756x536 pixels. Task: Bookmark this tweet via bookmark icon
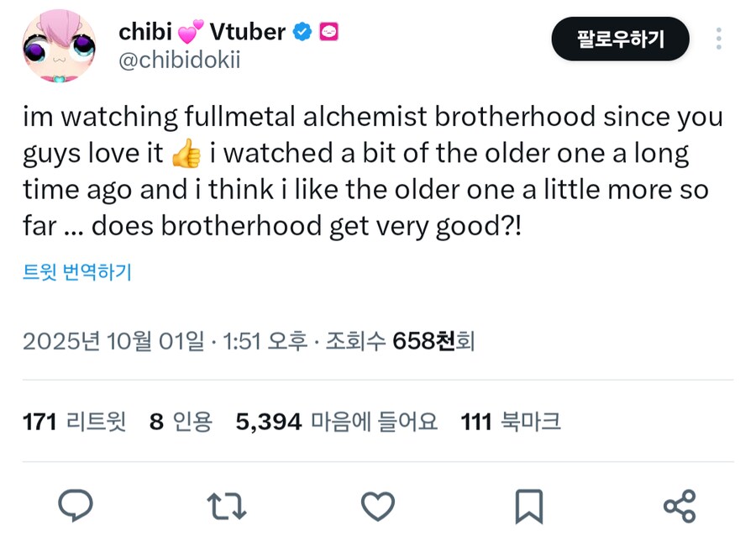click(528, 506)
